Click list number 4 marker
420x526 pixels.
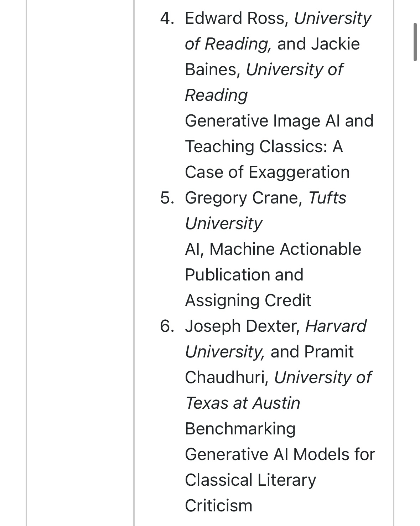tap(167, 18)
